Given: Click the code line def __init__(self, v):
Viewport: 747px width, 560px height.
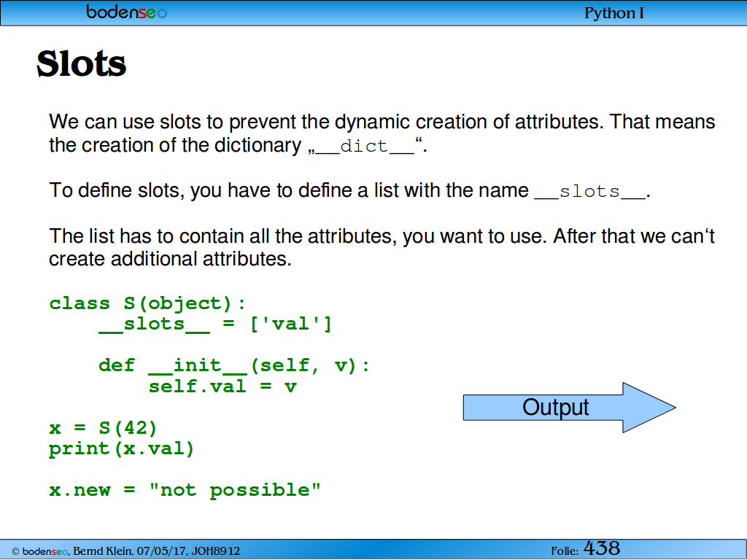Looking at the screenshot, I should coord(234,366).
